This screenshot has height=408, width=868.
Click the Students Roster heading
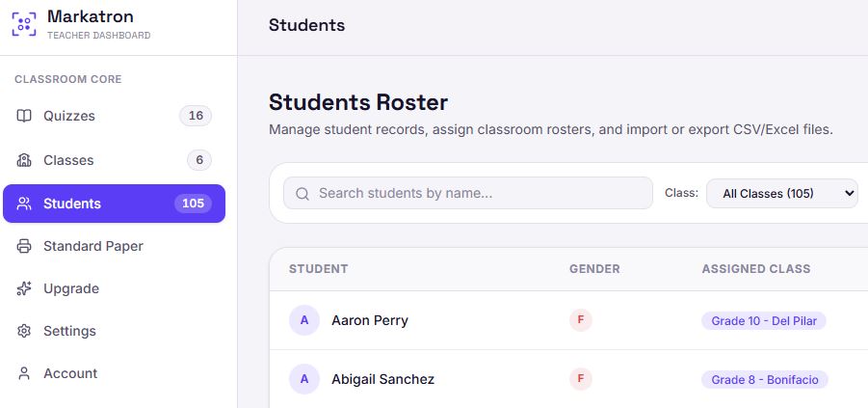pos(358,102)
